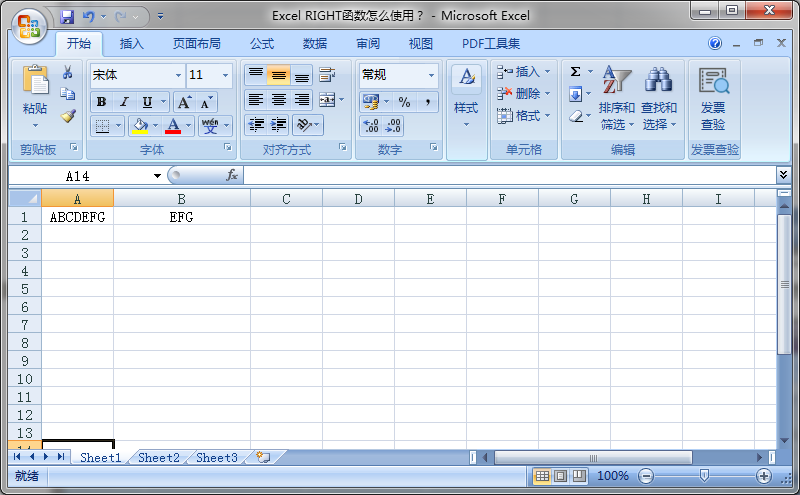This screenshot has height=495, width=800.
Task: Toggle bottom vertical alignment
Action: click(302, 75)
